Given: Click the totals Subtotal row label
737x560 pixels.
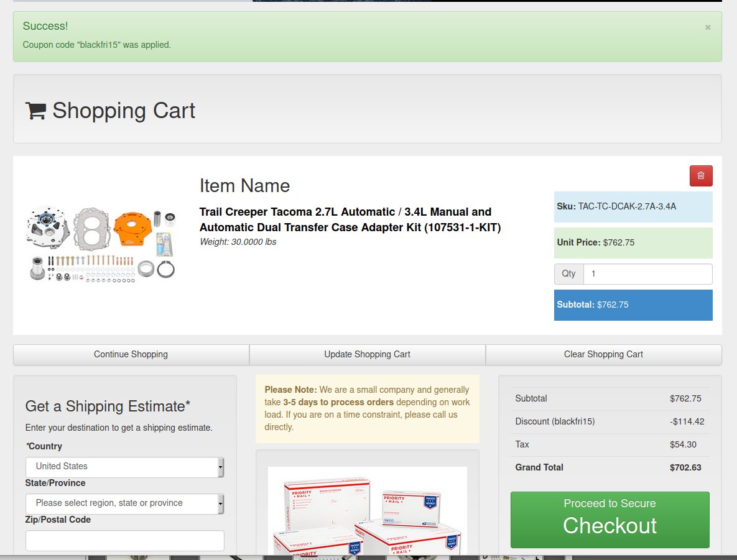Looking at the screenshot, I should 531,398.
